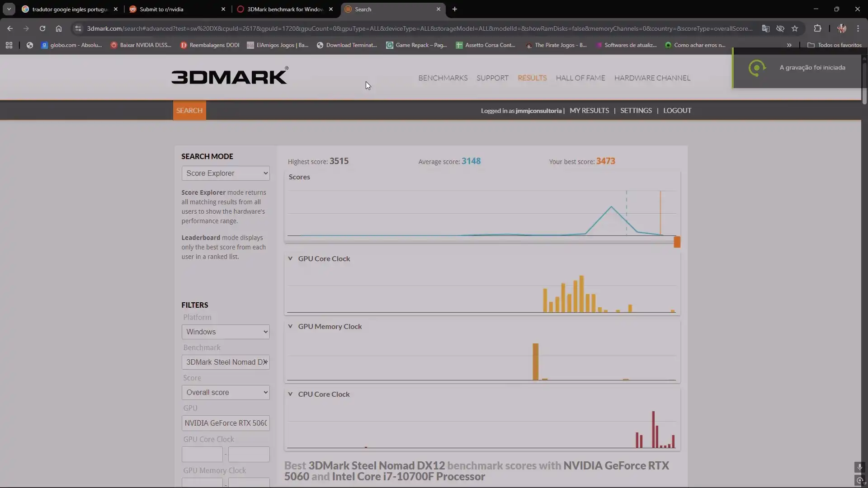
Task: Open the Chrome three-dot menu
Action: (x=858, y=28)
